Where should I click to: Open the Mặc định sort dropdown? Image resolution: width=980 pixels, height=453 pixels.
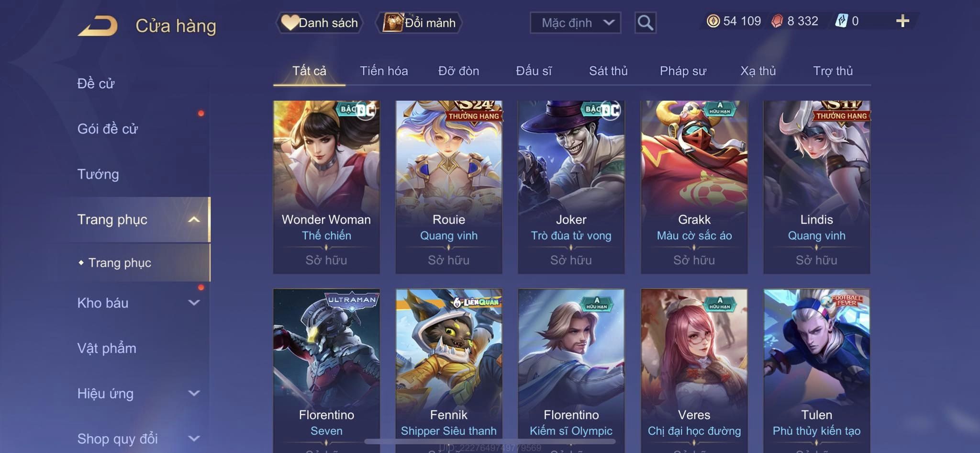(576, 23)
